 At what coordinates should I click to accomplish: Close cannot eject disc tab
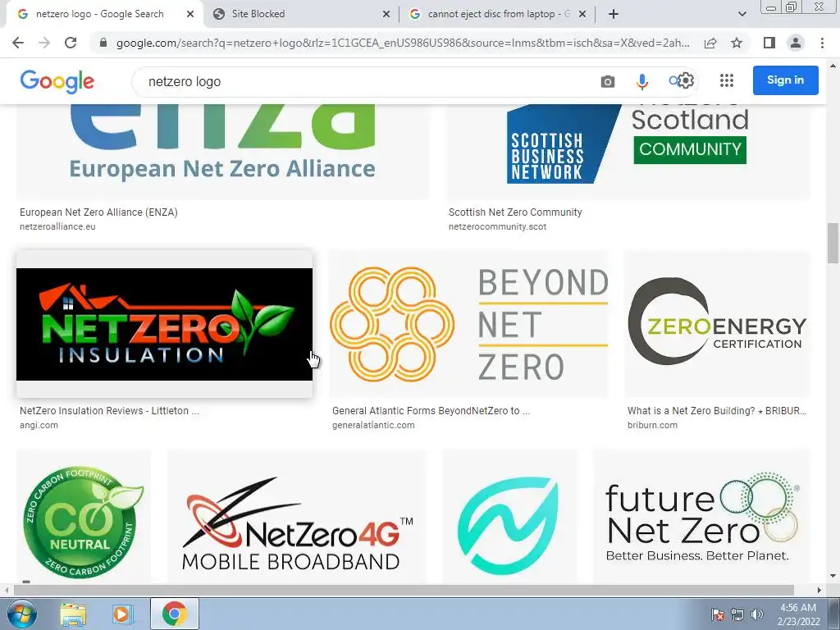(x=582, y=15)
